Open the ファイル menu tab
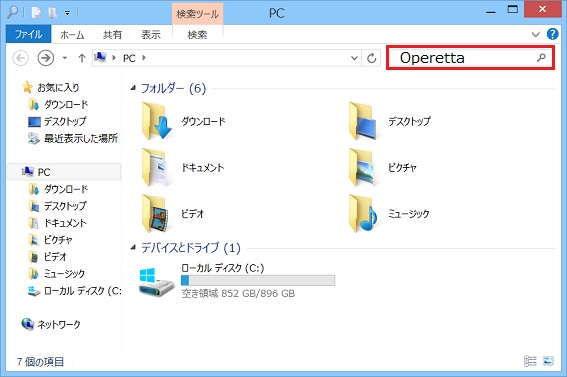Image resolution: width=567 pixels, height=377 pixels. point(29,34)
